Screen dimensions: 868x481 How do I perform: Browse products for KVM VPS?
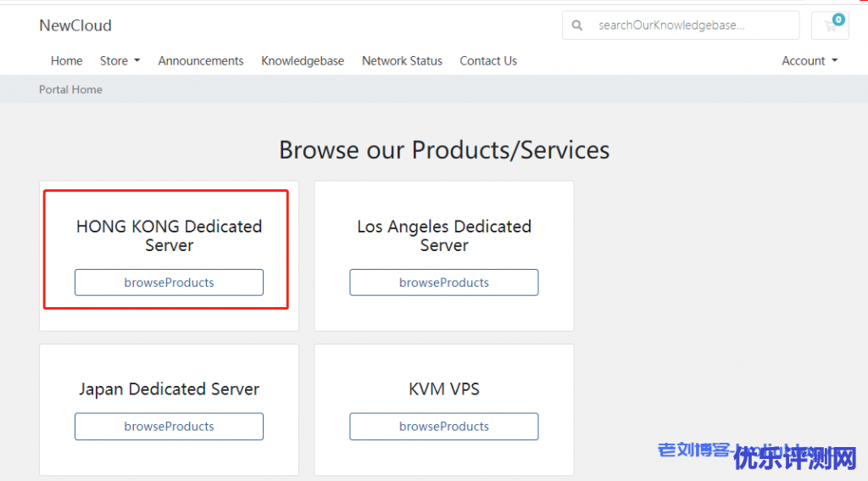tap(444, 427)
